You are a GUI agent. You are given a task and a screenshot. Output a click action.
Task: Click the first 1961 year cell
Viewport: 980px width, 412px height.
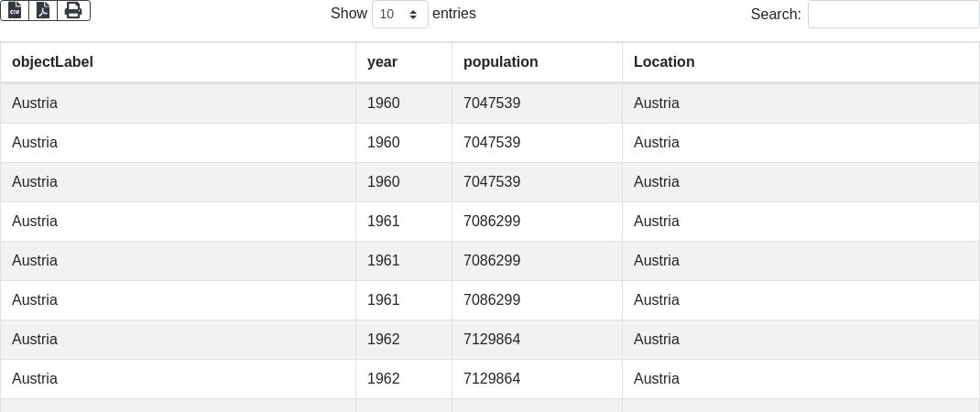tap(383, 222)
